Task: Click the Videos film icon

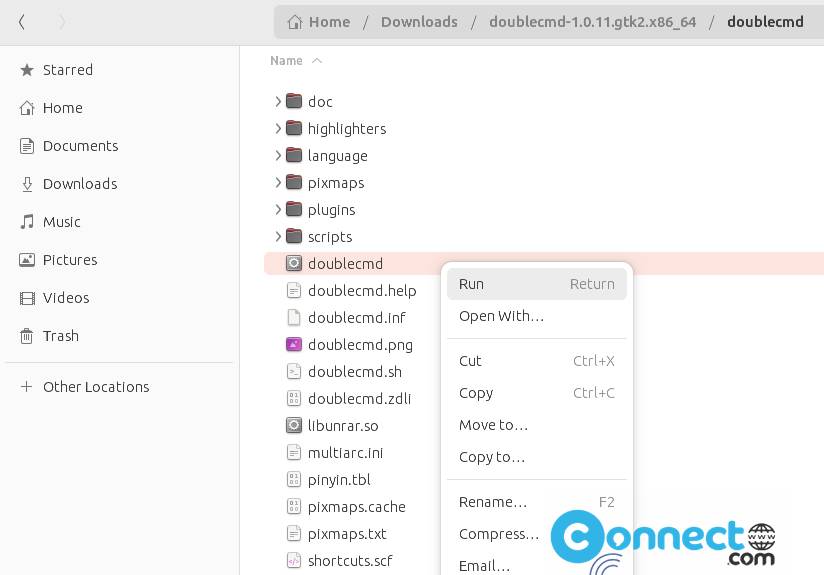Action: [27, 298]
